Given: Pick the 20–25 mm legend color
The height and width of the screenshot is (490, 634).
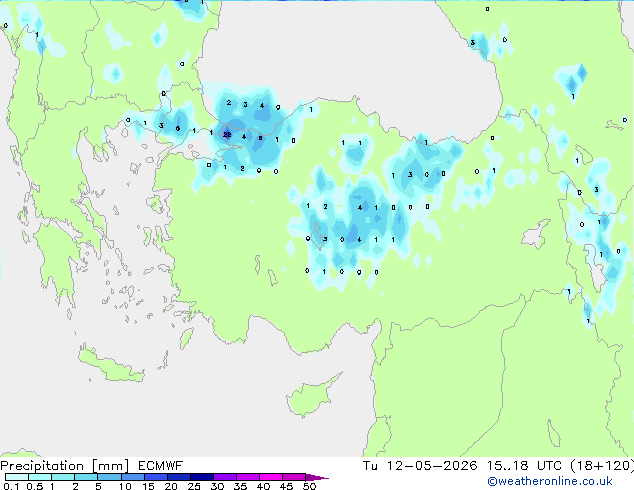Looking at the screenshot, I should pyautogui.click(x=178, y=477).
